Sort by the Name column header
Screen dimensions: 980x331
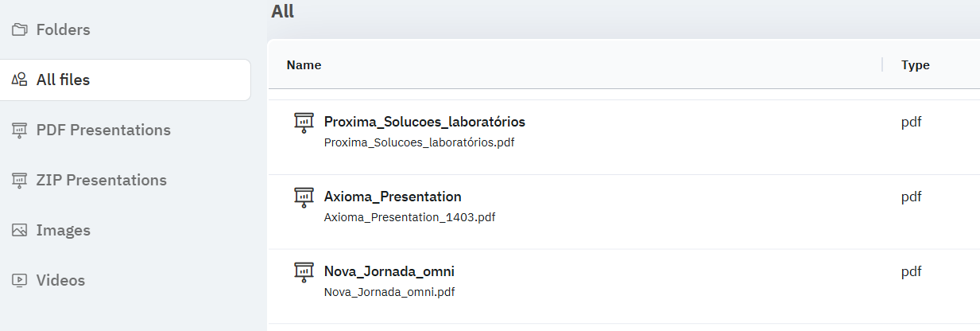[304, 65]
